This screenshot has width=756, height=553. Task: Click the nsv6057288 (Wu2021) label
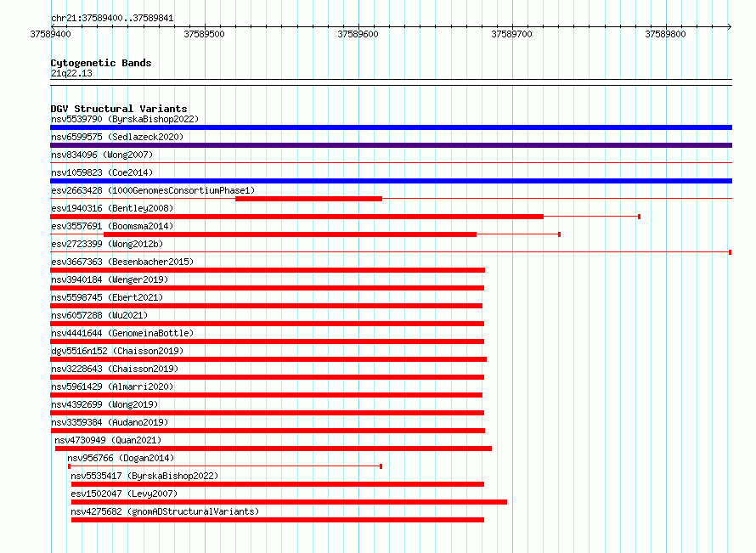pos(99,315)
